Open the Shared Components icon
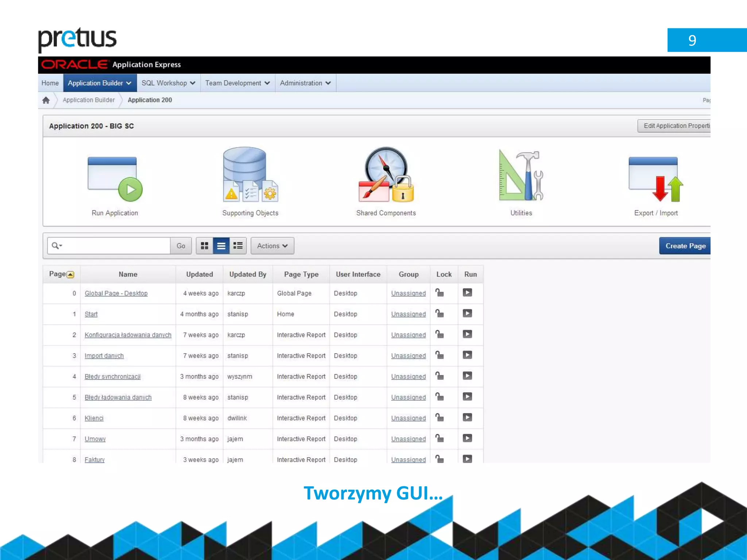Screen dimensions: 747x560 click(386, 175)
